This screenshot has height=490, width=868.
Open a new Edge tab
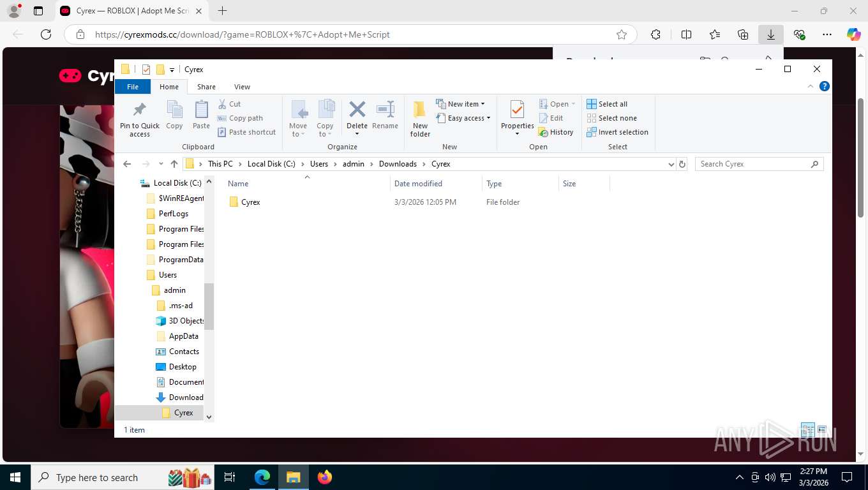click(x=222, y=11)
